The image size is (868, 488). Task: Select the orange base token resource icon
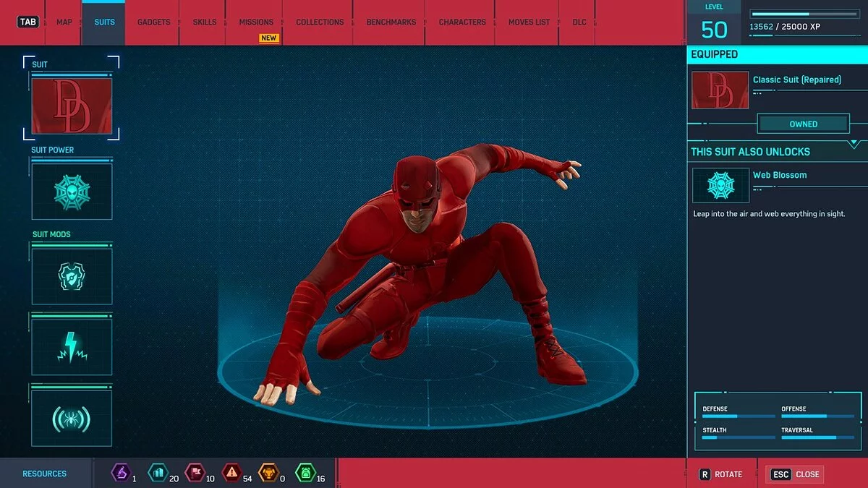tap(268, 474)
